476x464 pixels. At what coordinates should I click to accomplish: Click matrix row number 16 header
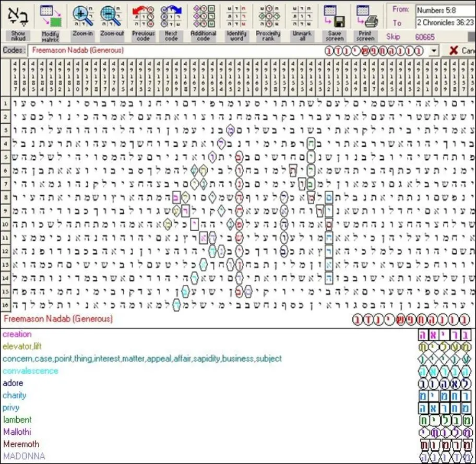click(5, 305)
